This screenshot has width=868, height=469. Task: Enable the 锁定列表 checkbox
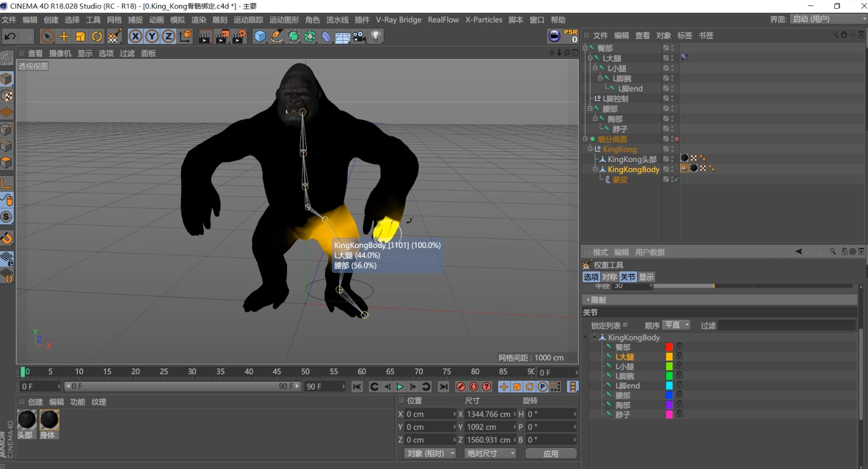click(625, 325)
